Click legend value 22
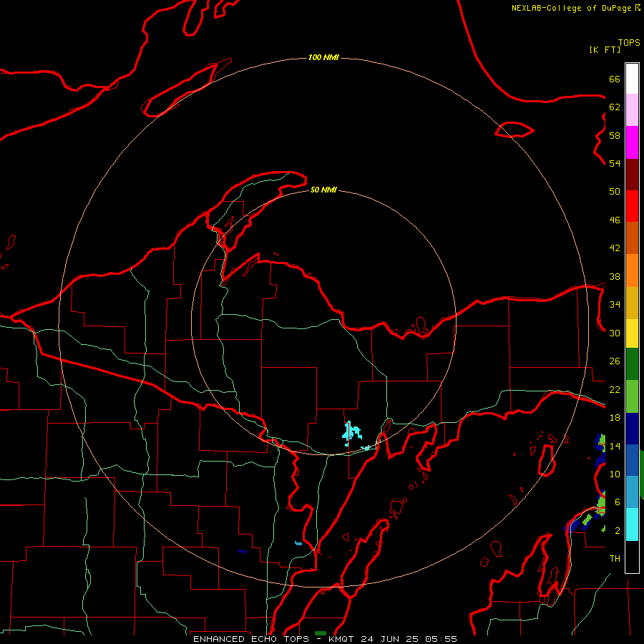This screenshot has height=644, width=644. click(615, 389)
